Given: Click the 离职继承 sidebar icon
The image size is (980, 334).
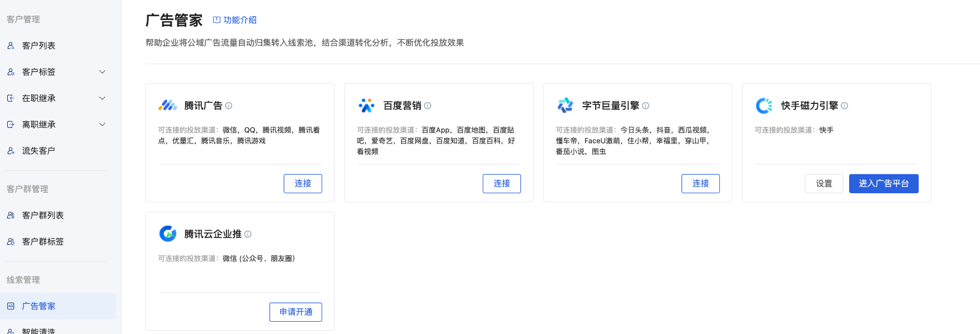Looking at the screenshot, I should [x=11, y=125].
